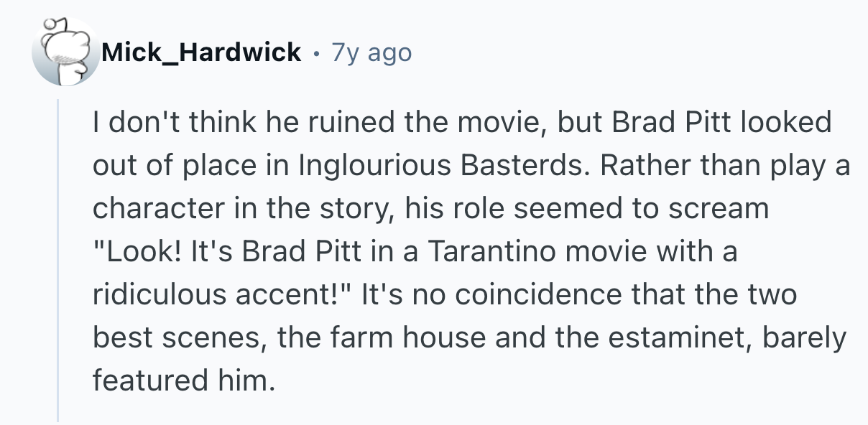Open the Mick_Hardwick user profile link
Image resolution: width=868 pixels, height=425 pixels.
tap(201, 52)
